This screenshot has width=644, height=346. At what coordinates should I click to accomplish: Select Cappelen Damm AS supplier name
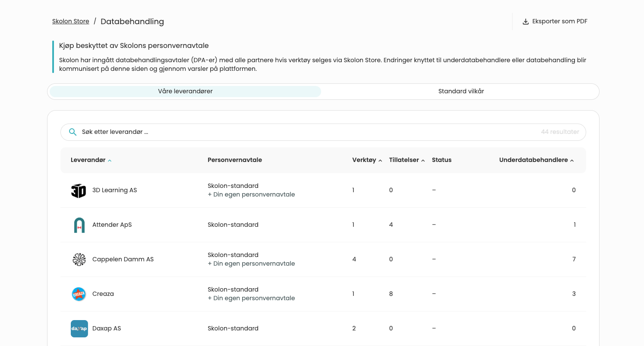coord(123,260)
